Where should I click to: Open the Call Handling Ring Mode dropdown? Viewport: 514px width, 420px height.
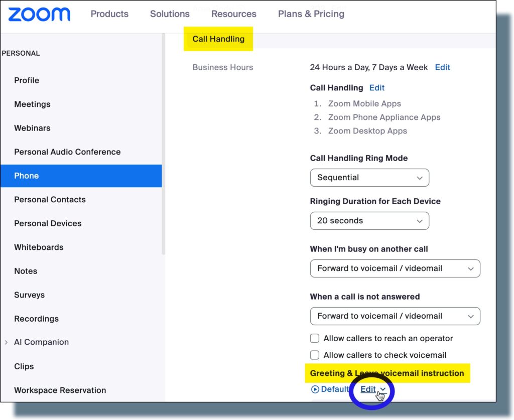[369, 178]
